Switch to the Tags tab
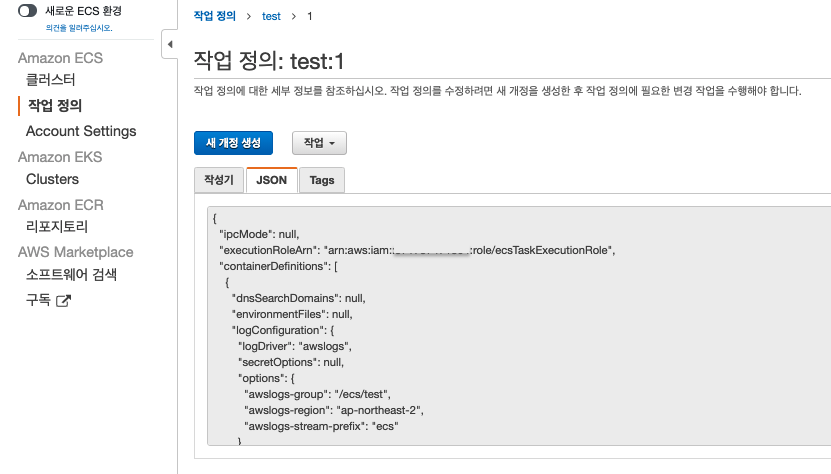The height and width of the screenshot is (474, 831). [322, 180]
